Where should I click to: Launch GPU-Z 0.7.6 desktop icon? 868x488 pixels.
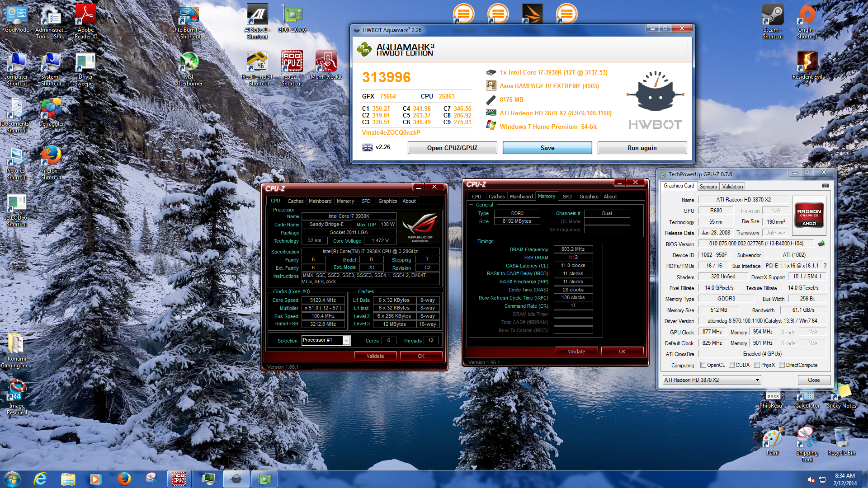pyautogui.click(x=292, y=19)
